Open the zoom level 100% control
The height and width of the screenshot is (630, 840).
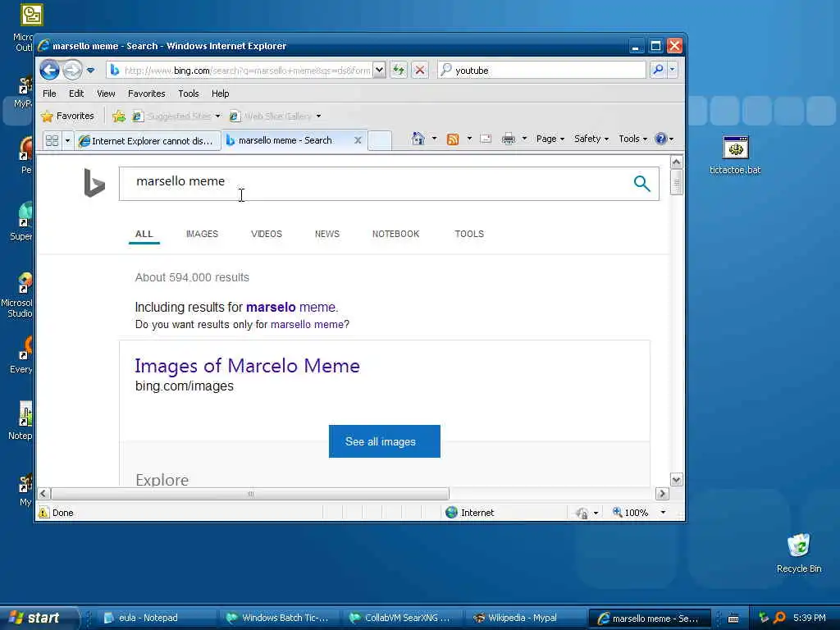[639, 513]
